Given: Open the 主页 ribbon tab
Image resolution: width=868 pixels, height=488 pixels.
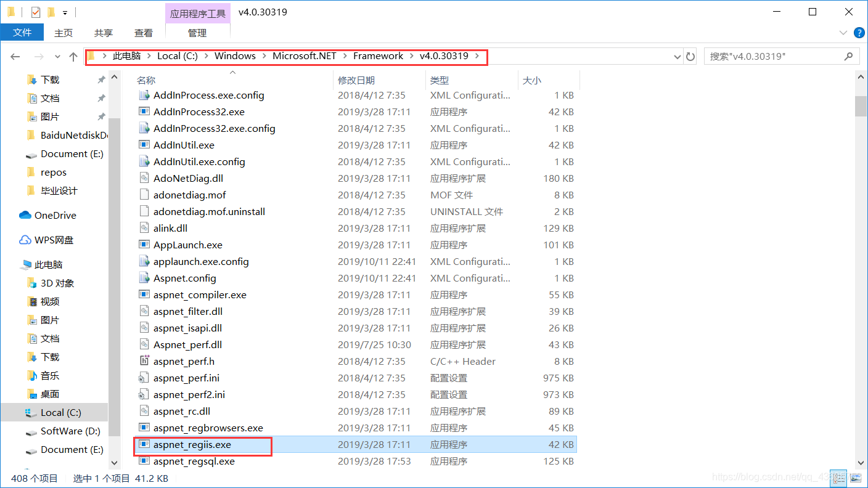Looking at the screenshot, I should tap(63, 33).
